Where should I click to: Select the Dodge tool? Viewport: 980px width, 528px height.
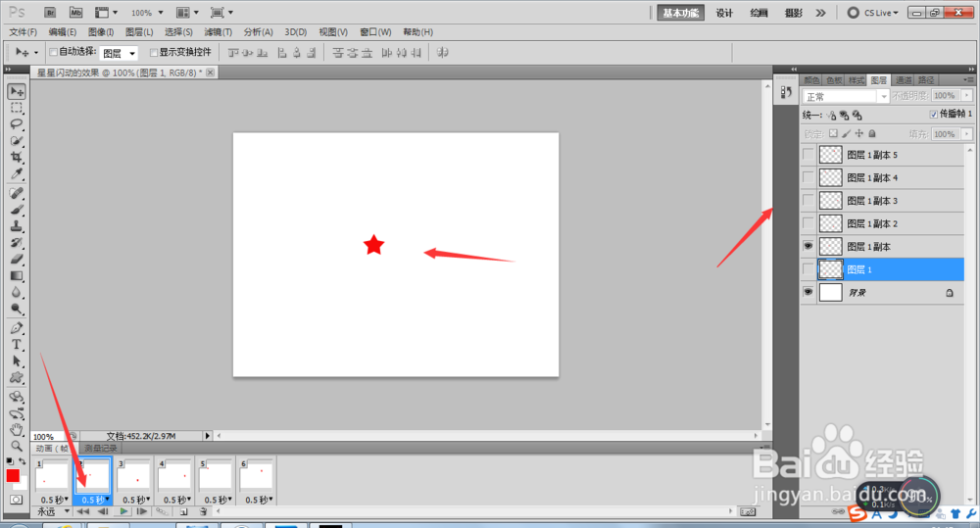[17, 308]
